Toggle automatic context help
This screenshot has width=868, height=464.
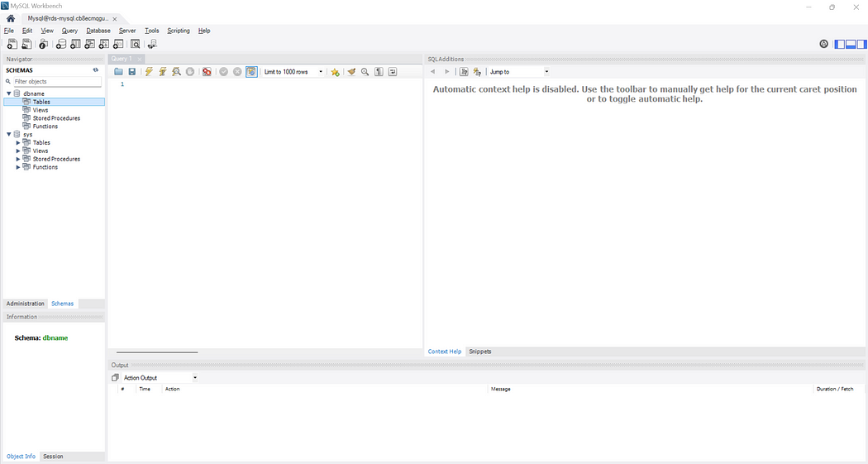pos(477,72)
